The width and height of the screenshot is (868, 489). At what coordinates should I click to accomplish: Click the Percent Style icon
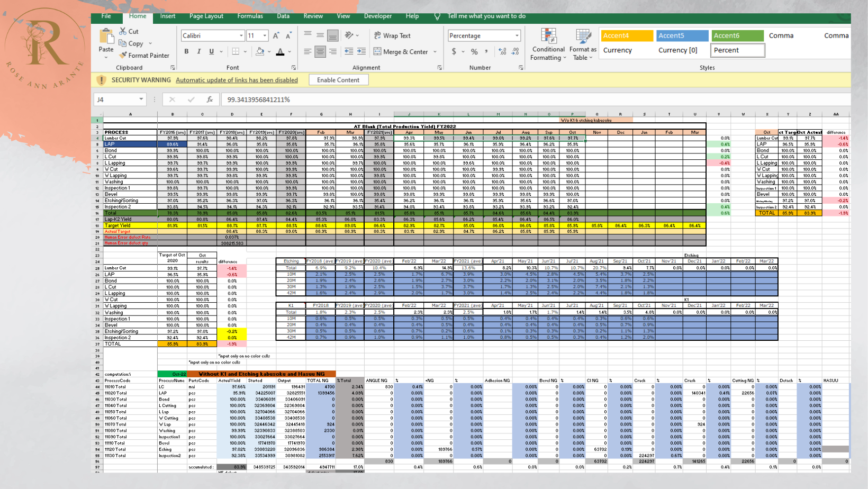pyautogui.click(x=474, y=52)
